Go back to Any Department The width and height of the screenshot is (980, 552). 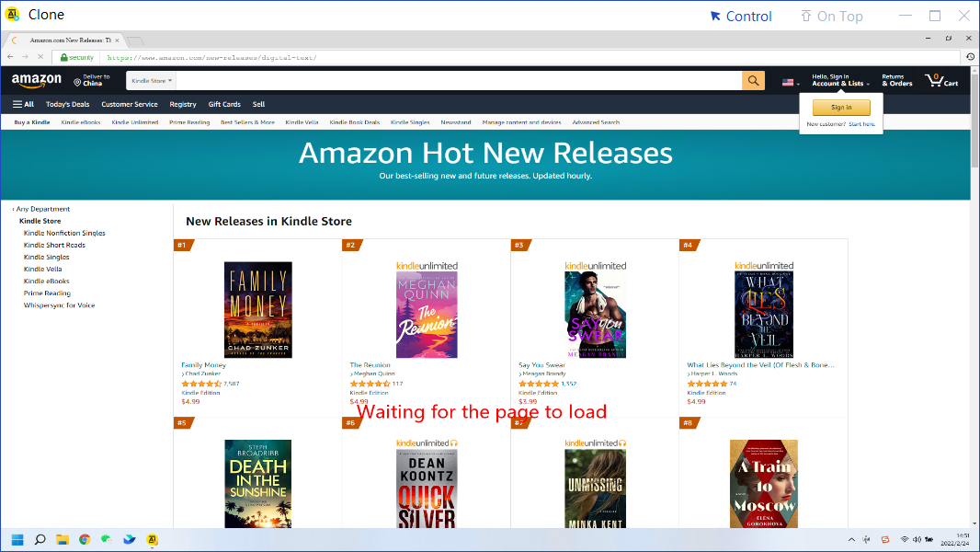click(42, 209)
